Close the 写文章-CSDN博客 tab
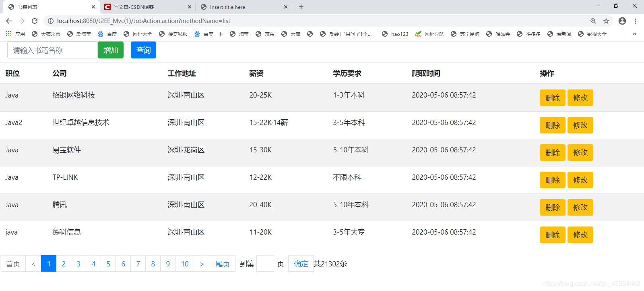This screenshot has width=644, height=291. 190,7
